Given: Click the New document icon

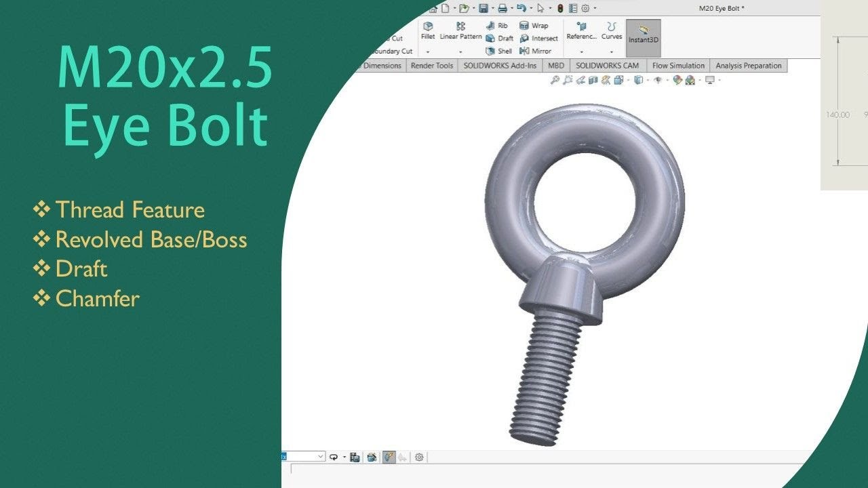Looking at the screenshot, I should [x=445, y=8].
